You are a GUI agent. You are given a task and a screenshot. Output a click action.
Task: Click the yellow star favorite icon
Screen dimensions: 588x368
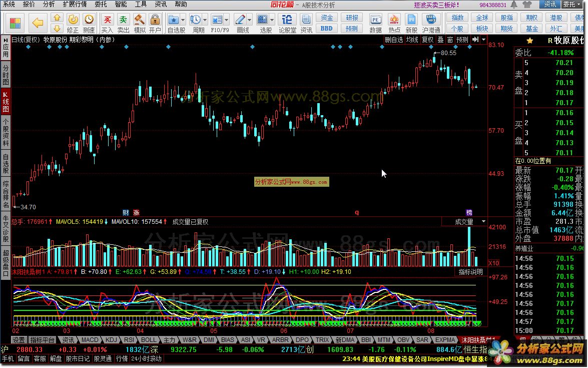(x=529, y=41)
